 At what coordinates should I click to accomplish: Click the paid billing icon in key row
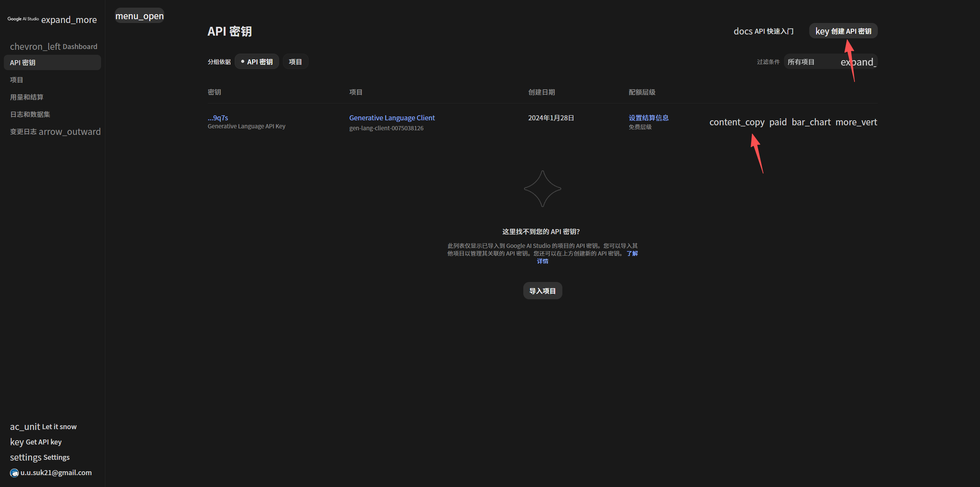click(778, 122)
